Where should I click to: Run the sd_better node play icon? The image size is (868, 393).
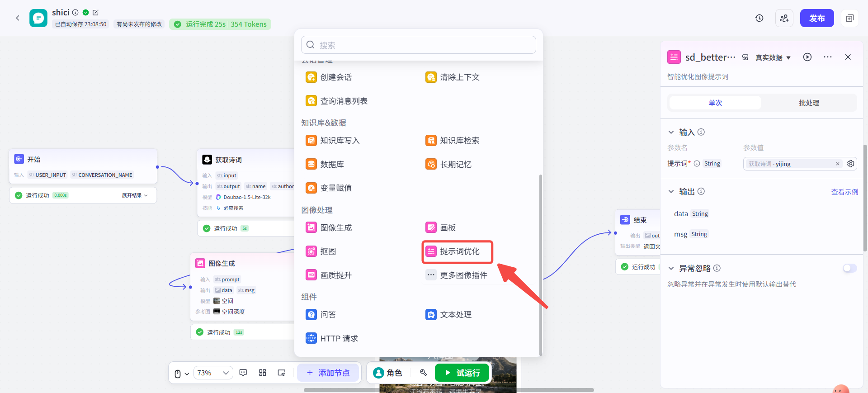(807, 57)
